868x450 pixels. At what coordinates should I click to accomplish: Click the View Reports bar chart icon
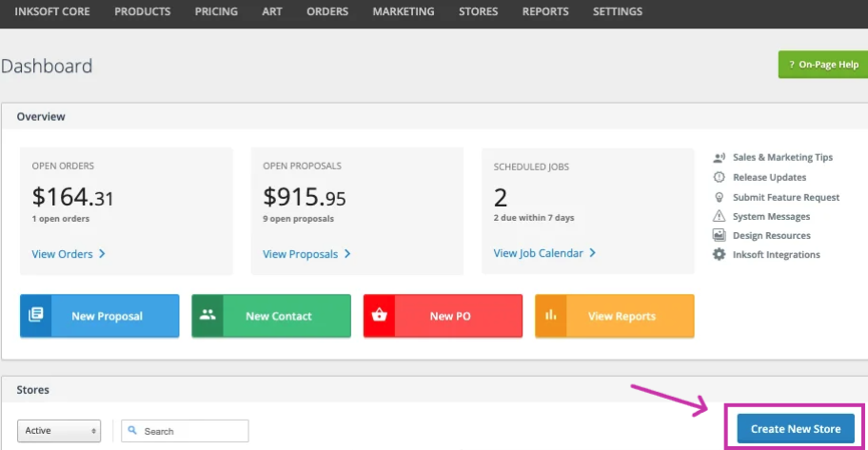coord(551,316)
